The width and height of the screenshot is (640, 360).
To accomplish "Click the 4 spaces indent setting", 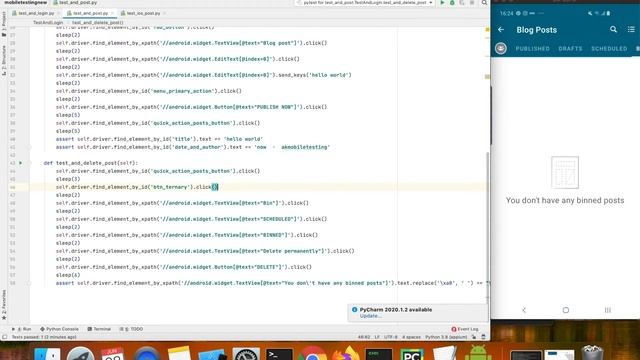I will click(411, 337).
